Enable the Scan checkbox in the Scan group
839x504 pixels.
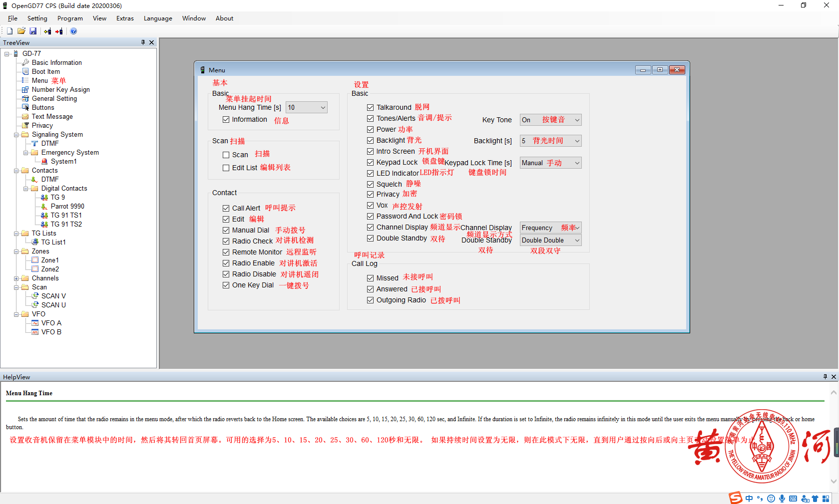coord(226,155)
